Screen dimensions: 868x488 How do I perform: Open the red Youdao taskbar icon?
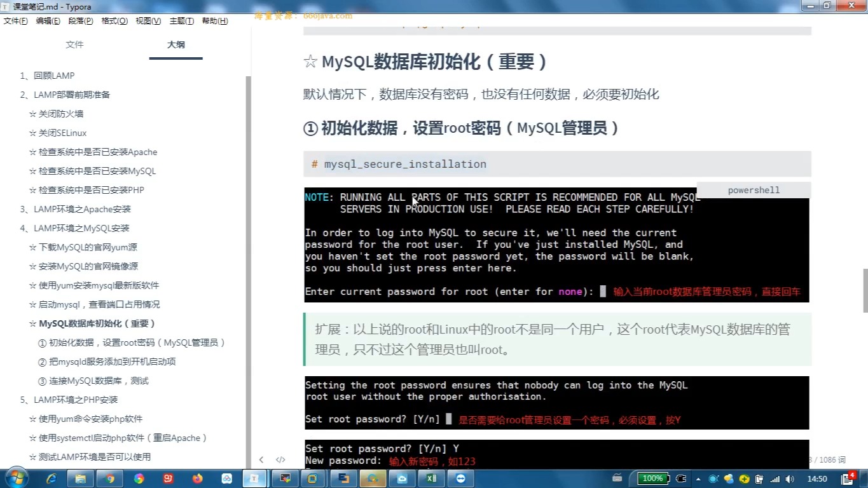[x=168, y=478]
